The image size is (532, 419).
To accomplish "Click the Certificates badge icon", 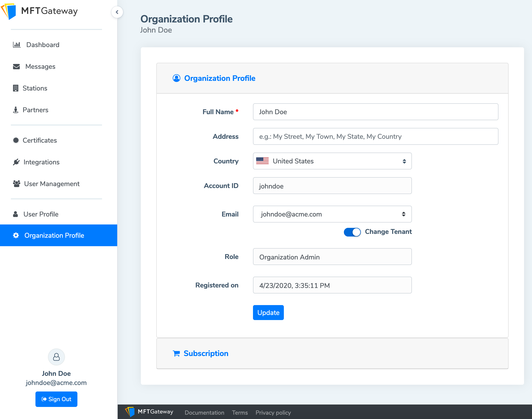I will (x=16, y=140).
